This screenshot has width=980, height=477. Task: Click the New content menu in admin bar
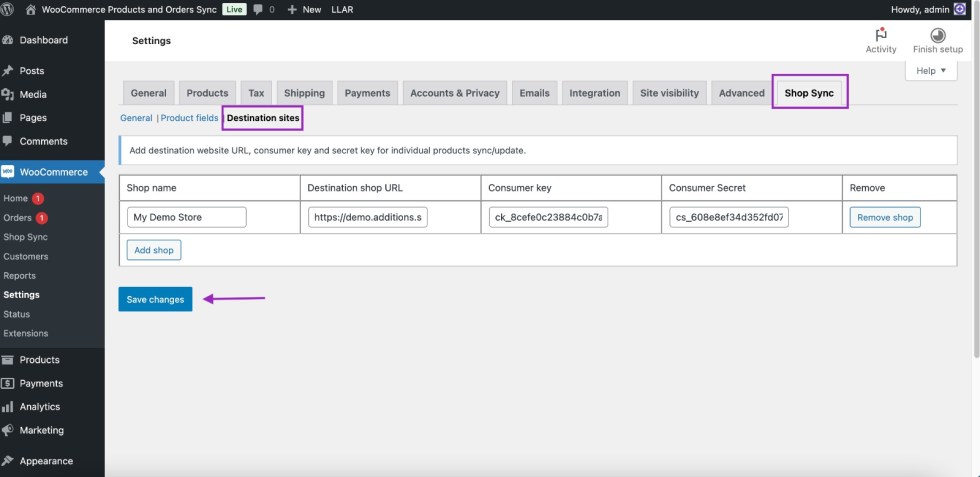304,9
